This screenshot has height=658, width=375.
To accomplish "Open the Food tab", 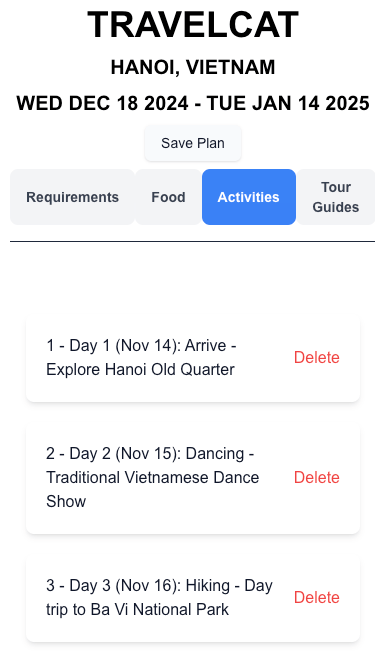I will point(168,197).
